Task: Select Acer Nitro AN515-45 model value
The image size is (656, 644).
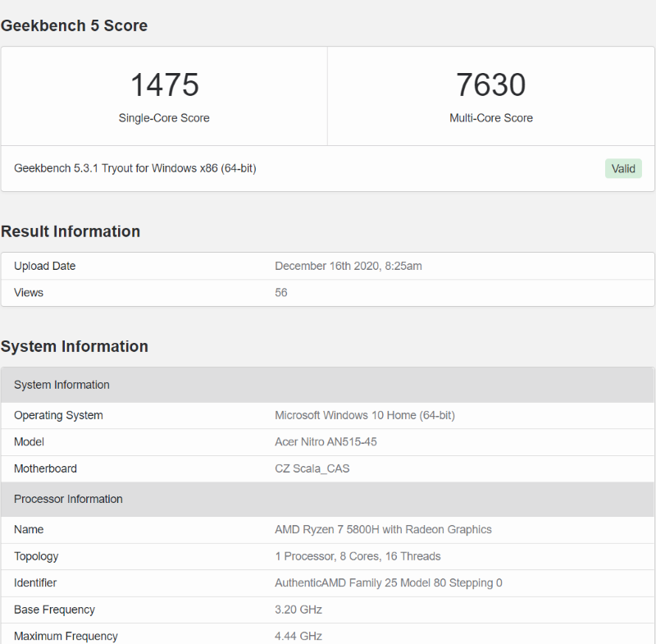Action: point(326,442)
